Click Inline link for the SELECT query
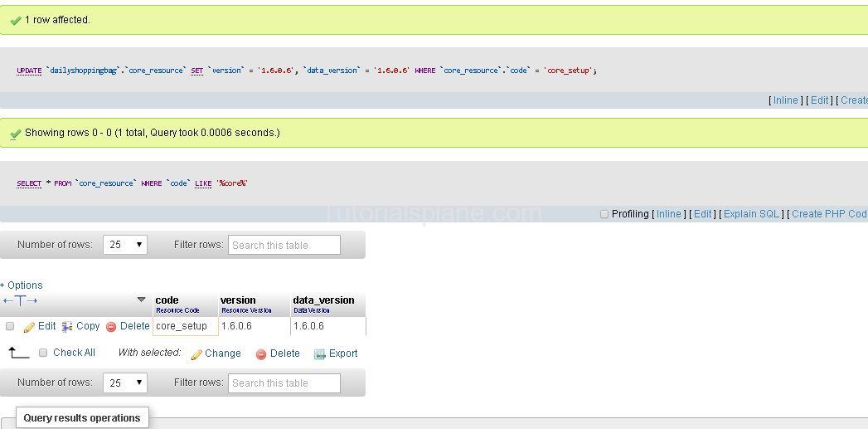868x429 pixels. click(x=669, y=214)
